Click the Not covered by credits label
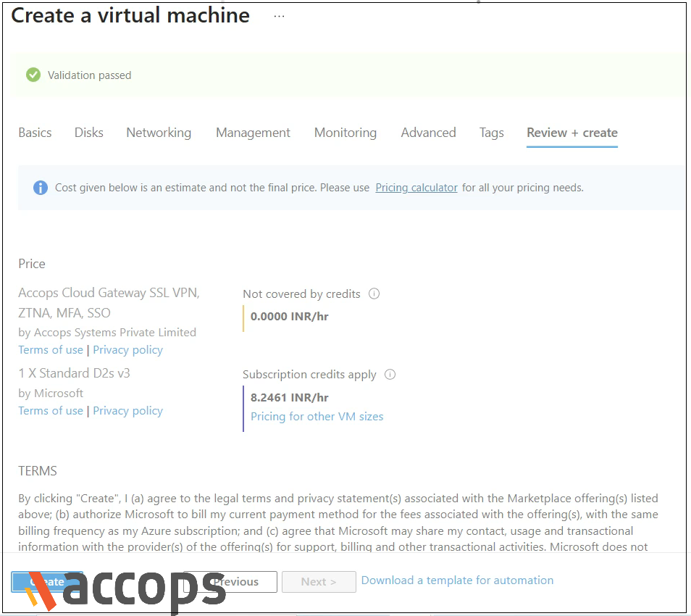The image size is (691, 616). [x=301, y=294]
